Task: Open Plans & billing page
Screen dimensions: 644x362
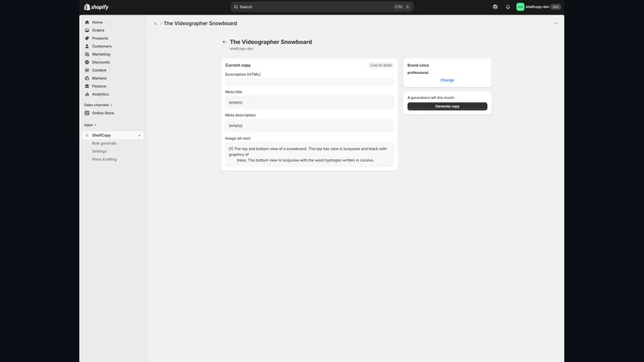Action: click(105, 159)
